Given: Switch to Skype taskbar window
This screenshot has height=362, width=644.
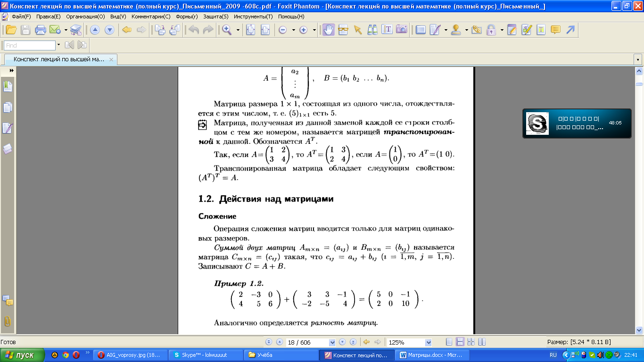Looking at the screenshot, I should (x=206, y=355).
